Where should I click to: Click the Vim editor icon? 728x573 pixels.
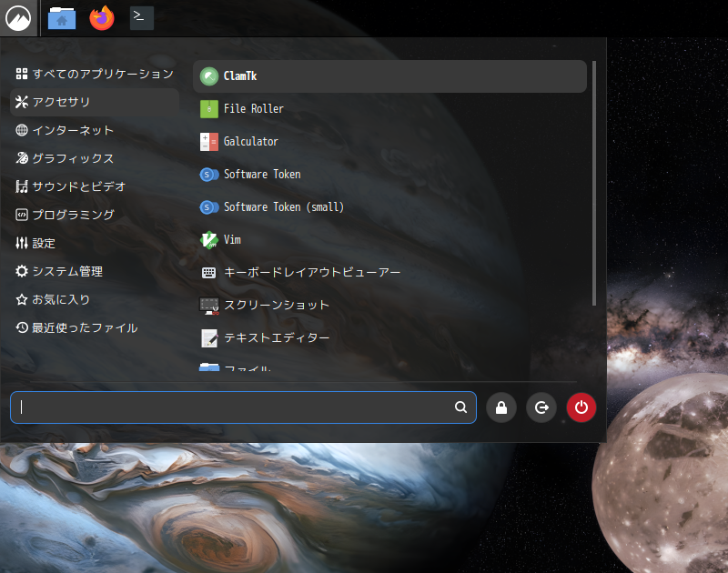pos(209,240)
